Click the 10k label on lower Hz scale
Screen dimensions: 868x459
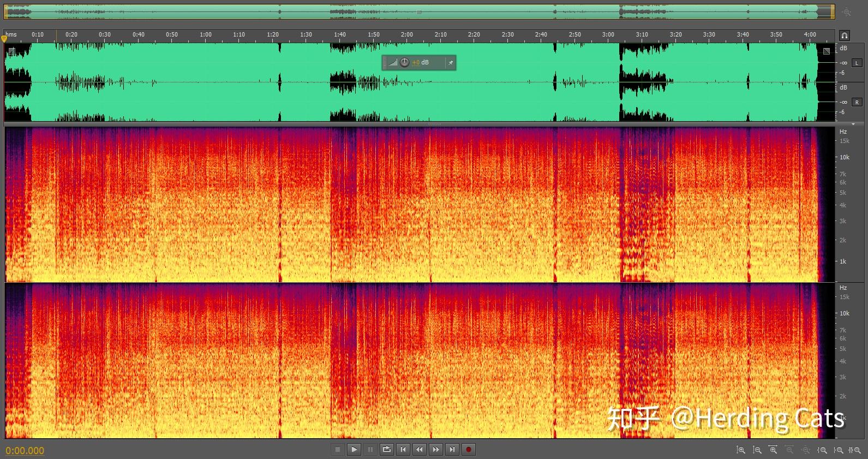(x=845, y=313)
